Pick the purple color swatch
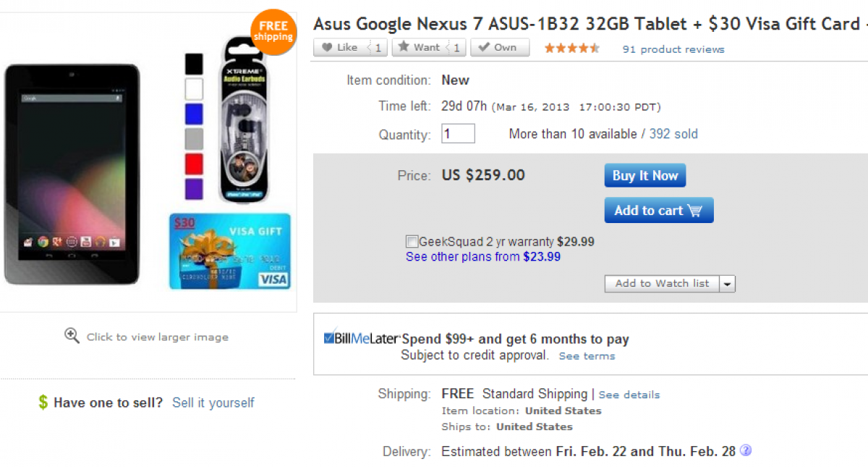Image resolution: width=868 pixels, height=467 pixels. point(194,189)
